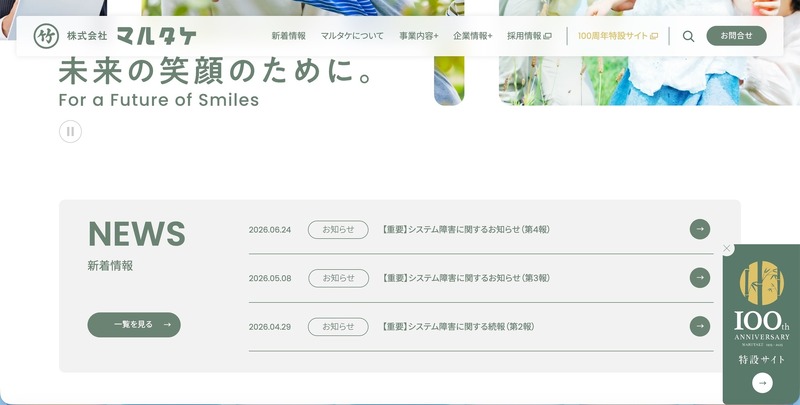Click お知らせ tag on 2026.06.24 row
800x405 pixels.
[x=338, y=230]
